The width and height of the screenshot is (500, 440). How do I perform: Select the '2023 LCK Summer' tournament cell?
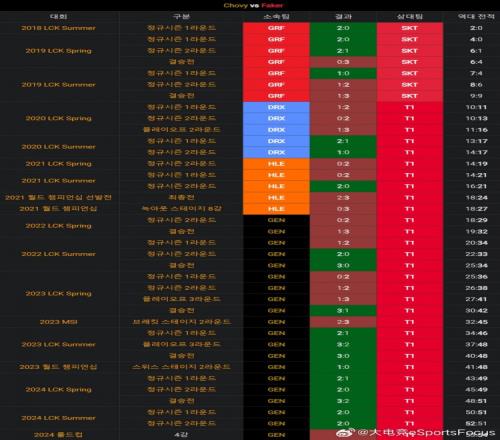(59, 344)
